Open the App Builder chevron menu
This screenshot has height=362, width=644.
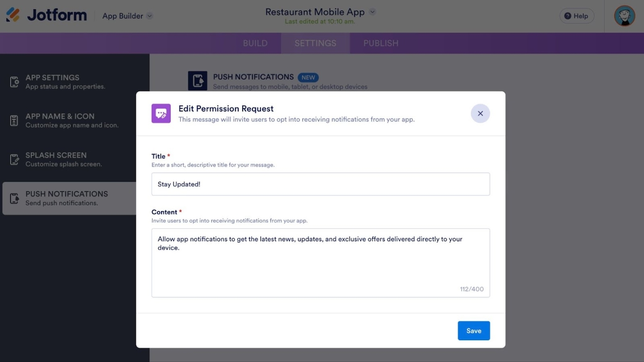pos(150,16)
